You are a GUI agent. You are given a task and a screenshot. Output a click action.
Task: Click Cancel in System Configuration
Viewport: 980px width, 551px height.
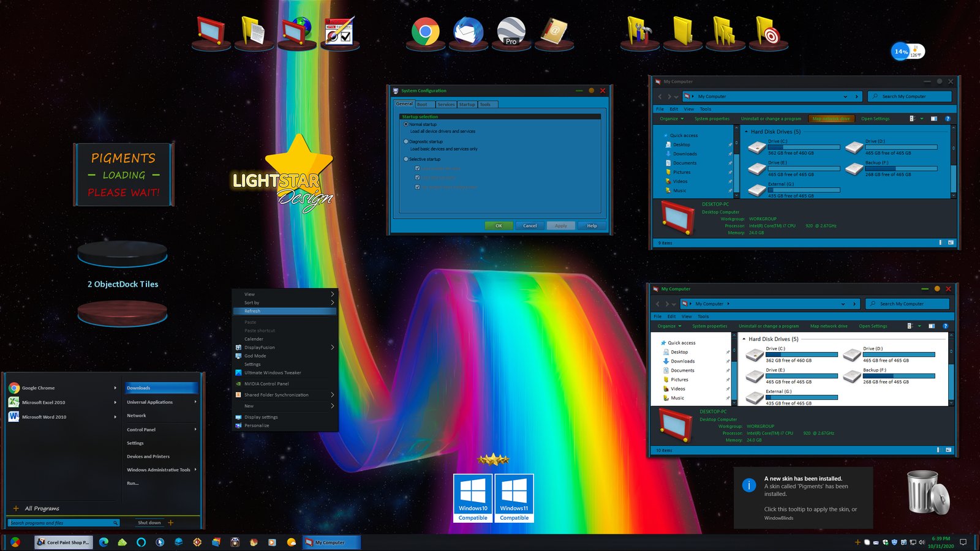coord(530,225)
